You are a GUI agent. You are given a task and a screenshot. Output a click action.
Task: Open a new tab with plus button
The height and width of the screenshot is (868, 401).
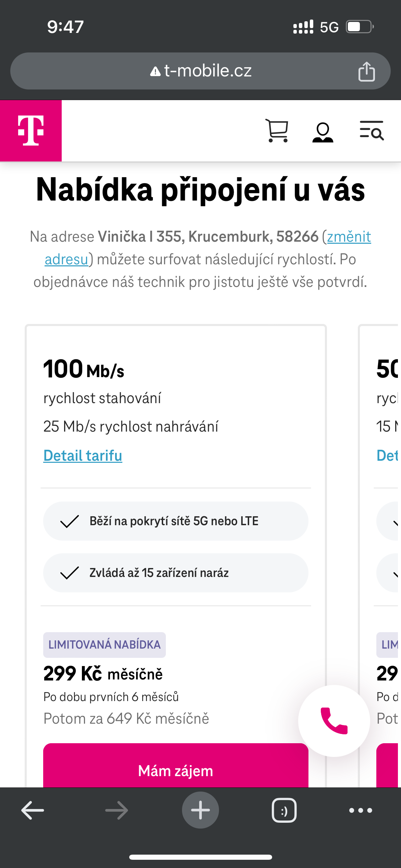click(x=200, y=810)
